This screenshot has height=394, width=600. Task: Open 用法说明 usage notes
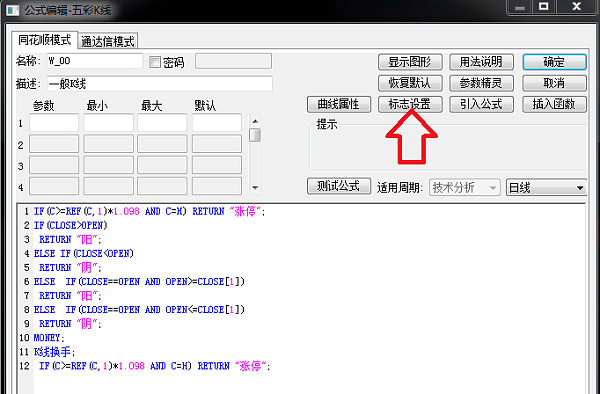tap(481, 62)
